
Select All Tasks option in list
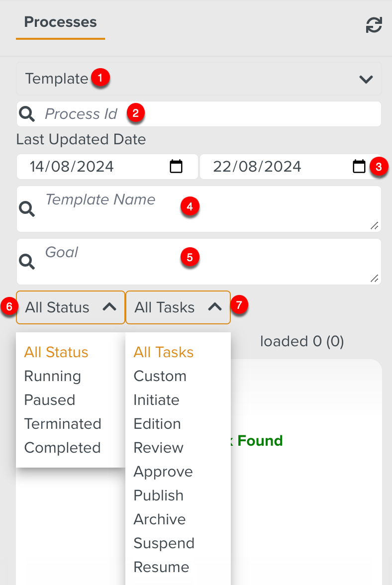point(164,352)
